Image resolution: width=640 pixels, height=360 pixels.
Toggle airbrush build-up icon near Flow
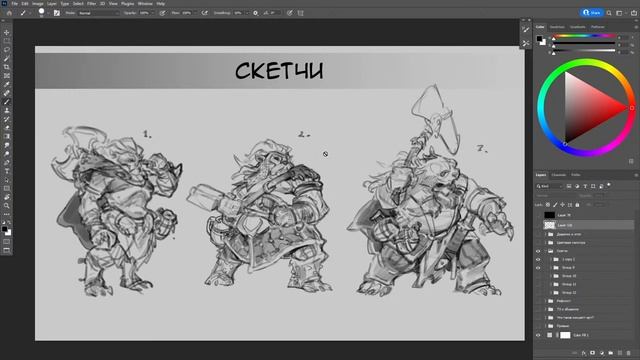[204, 13]
